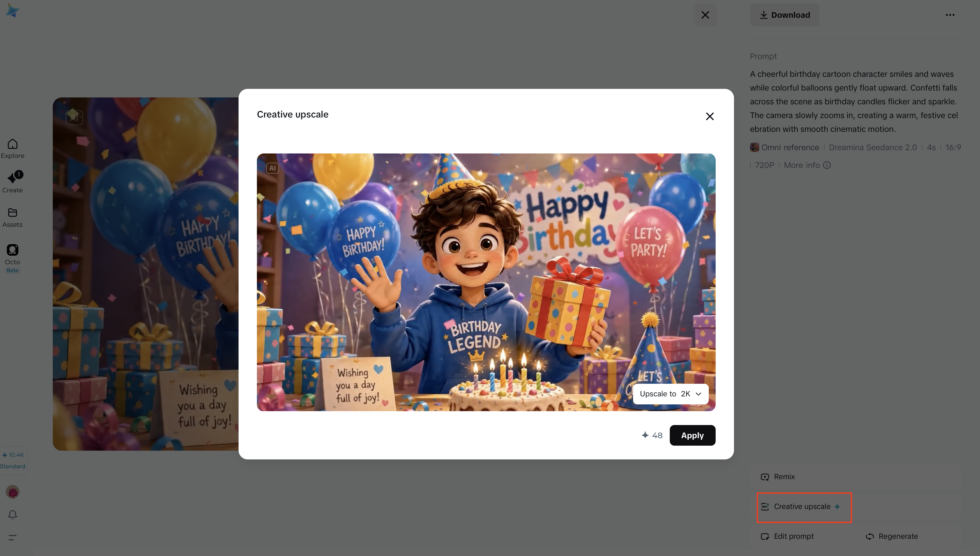The height and width of the screenshot is (556, 980).
Task: Click the '48' credit cost text
Action: [x=657, y=435]
